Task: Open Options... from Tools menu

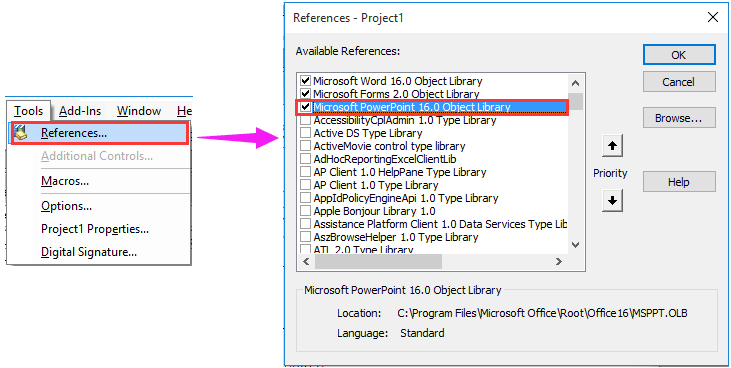Action: (66, 206)
